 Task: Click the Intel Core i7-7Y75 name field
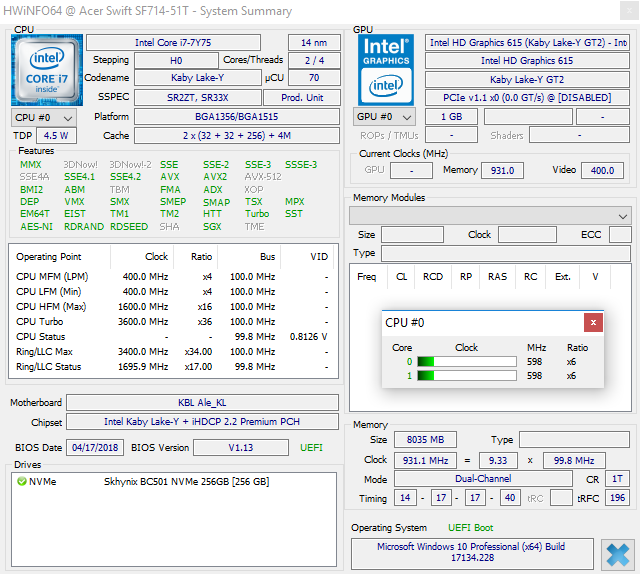pyautogui.click(x=184, y=42)
